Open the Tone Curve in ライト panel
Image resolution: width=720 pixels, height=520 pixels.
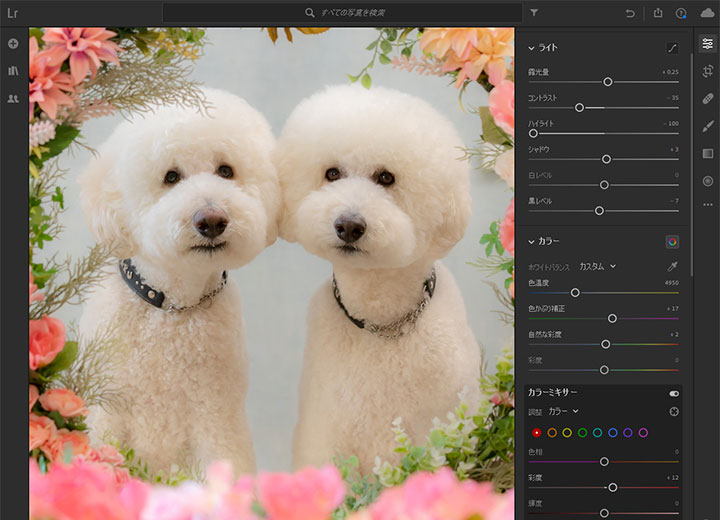[x=672, y=48]
